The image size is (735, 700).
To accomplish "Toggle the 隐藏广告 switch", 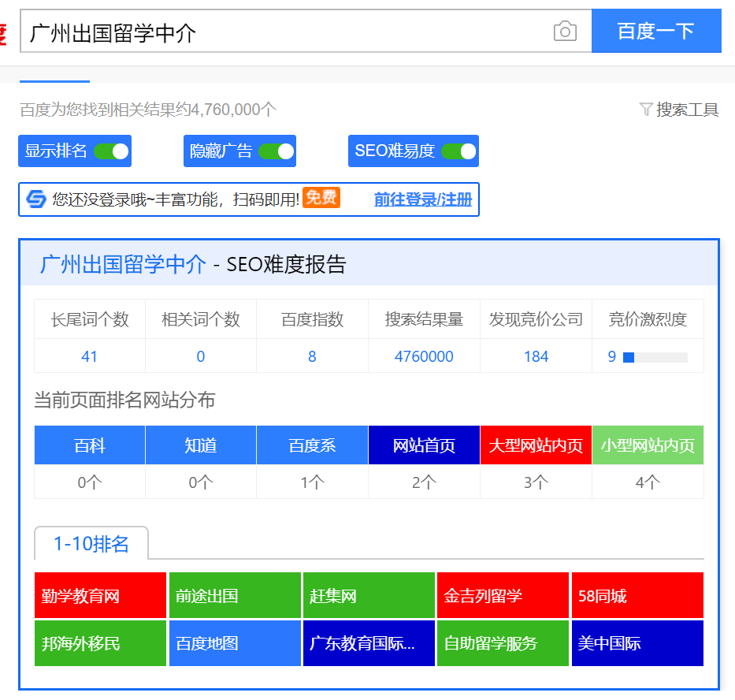I will (276, 151).
